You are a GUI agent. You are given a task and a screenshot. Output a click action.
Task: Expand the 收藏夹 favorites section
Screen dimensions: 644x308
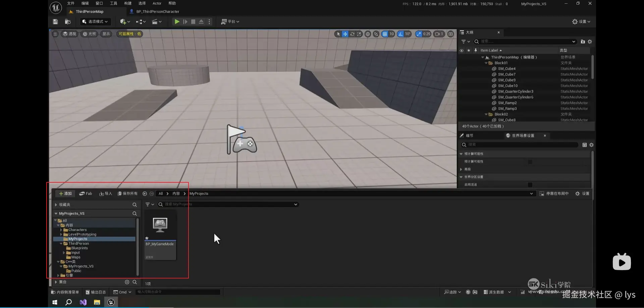[x=56, y=204]
